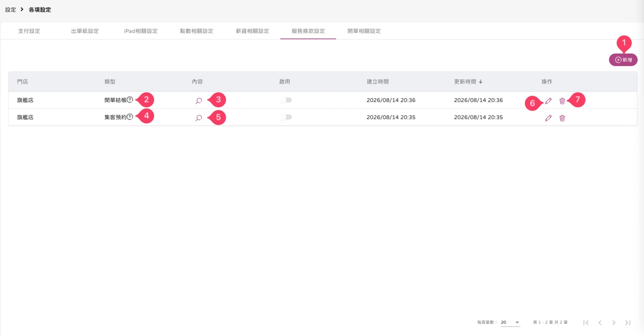Click the 開單結帳 type label

(115, 100)
